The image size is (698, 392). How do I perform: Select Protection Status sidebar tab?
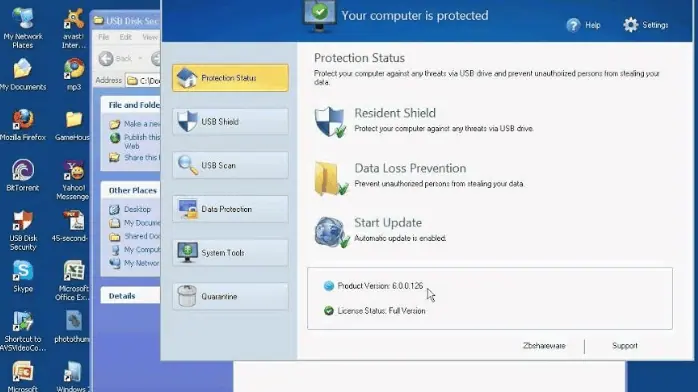click(230, 78)
